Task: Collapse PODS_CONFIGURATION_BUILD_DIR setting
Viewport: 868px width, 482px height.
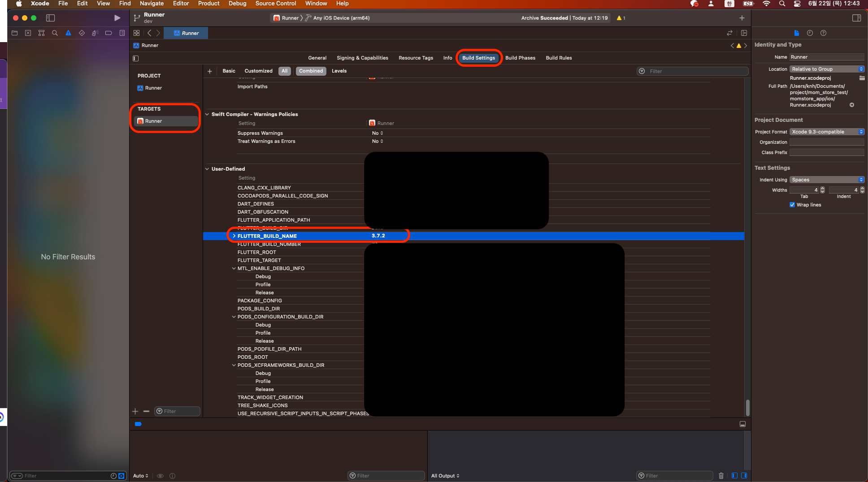Action: pos(234,317)
